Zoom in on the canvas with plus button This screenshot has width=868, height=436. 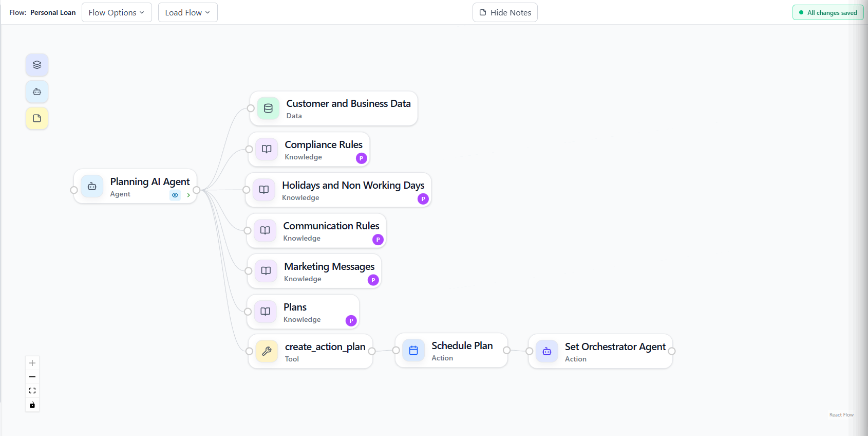point(32,363)
